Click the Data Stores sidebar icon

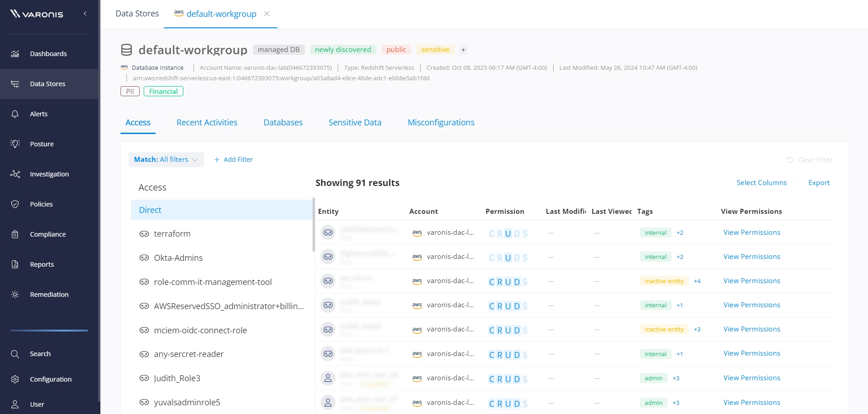coord(15,84)
